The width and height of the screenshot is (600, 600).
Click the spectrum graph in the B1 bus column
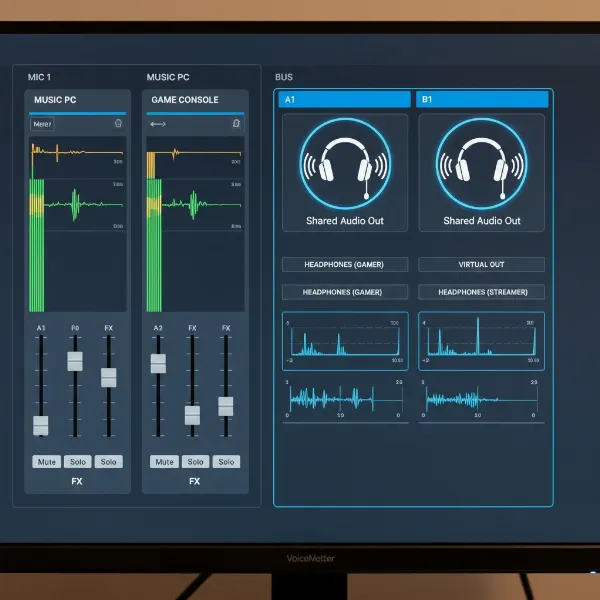coord(481,341)
